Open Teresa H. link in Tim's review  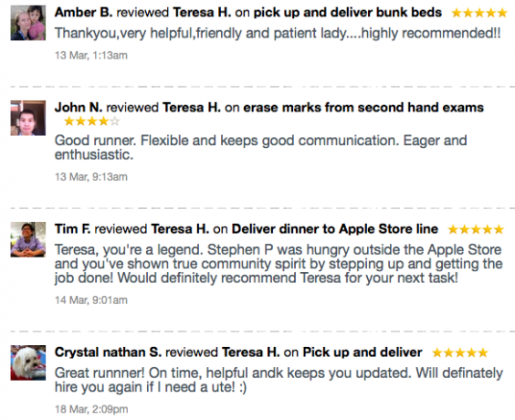tap(180, 229)
